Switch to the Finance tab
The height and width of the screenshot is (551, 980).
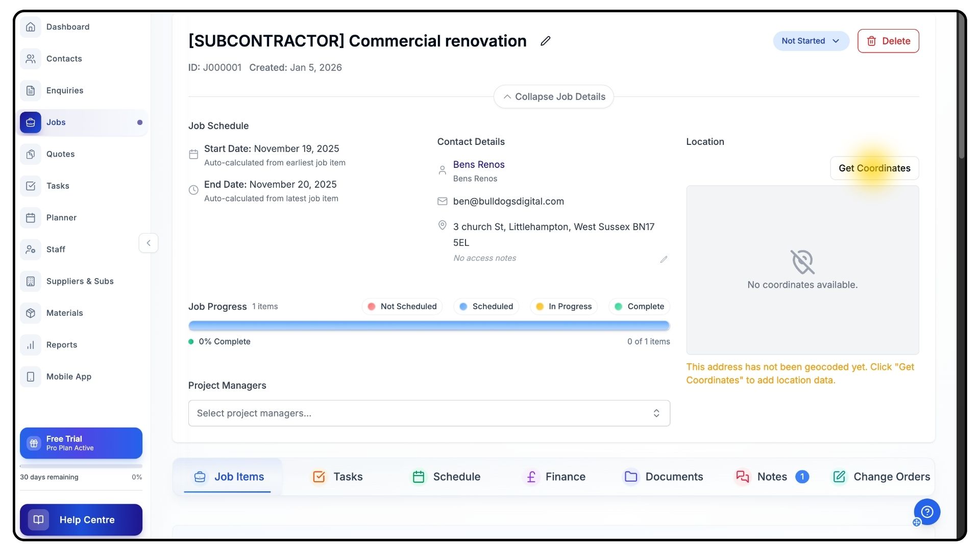[556, 477]
